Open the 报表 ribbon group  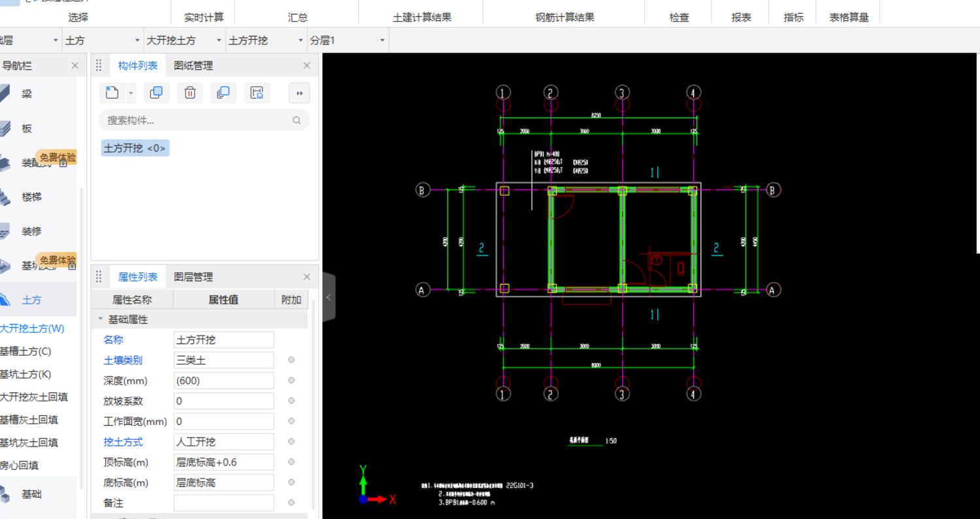click(742, 18)
